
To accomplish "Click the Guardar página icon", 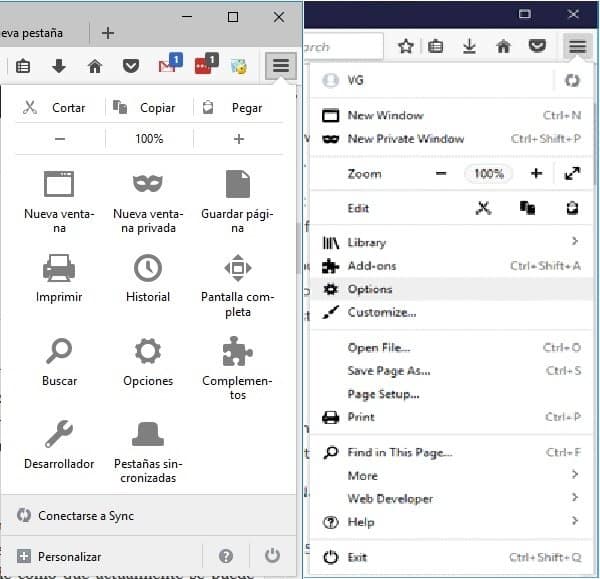I will click(237, 185).
